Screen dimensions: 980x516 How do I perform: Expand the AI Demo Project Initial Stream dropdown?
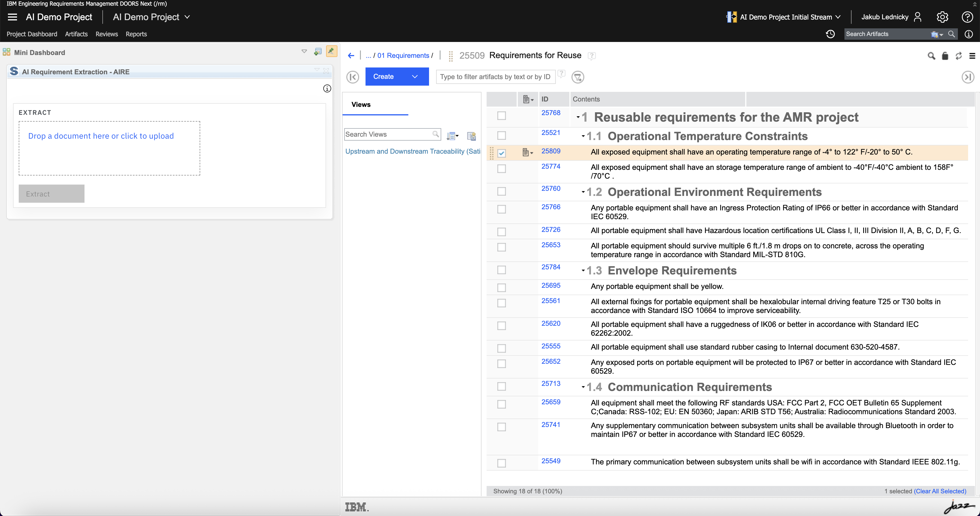point(838,17)
